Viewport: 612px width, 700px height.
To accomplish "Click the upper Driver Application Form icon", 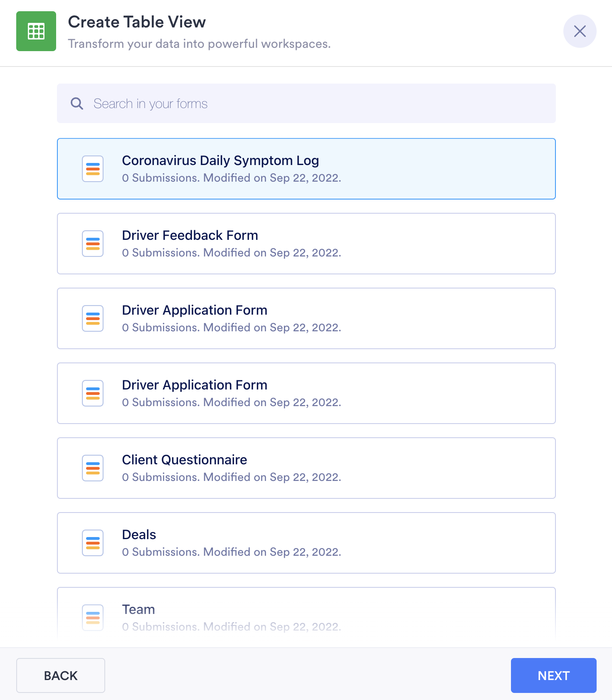I will point(93,318).
